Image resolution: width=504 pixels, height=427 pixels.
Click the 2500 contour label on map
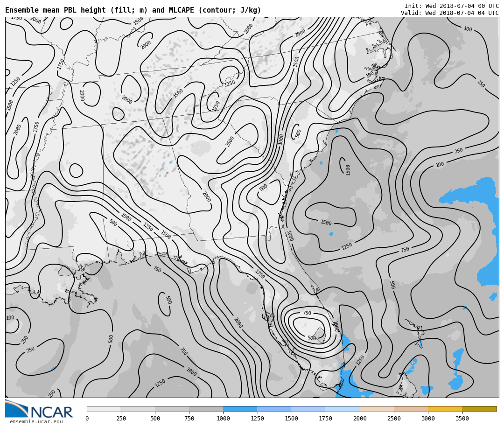pyautogui.click(x=230, y=141)
